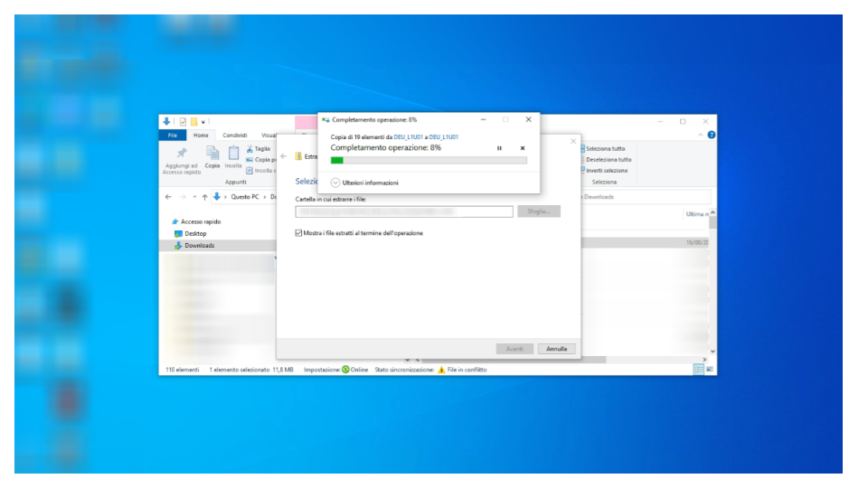The image size is (868, 488).
Task: Click the green copy progress bar
Action: pyautogui.click(x=429, y=161)
